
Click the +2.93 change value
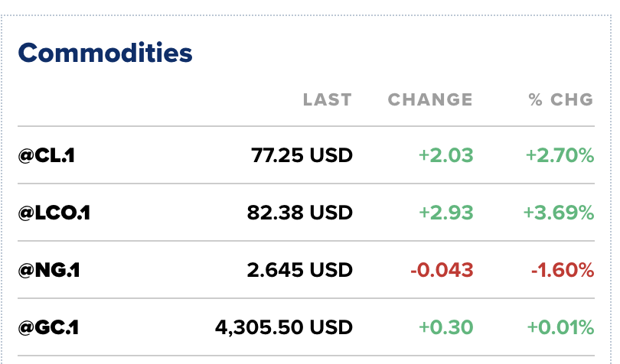point(446,213)
